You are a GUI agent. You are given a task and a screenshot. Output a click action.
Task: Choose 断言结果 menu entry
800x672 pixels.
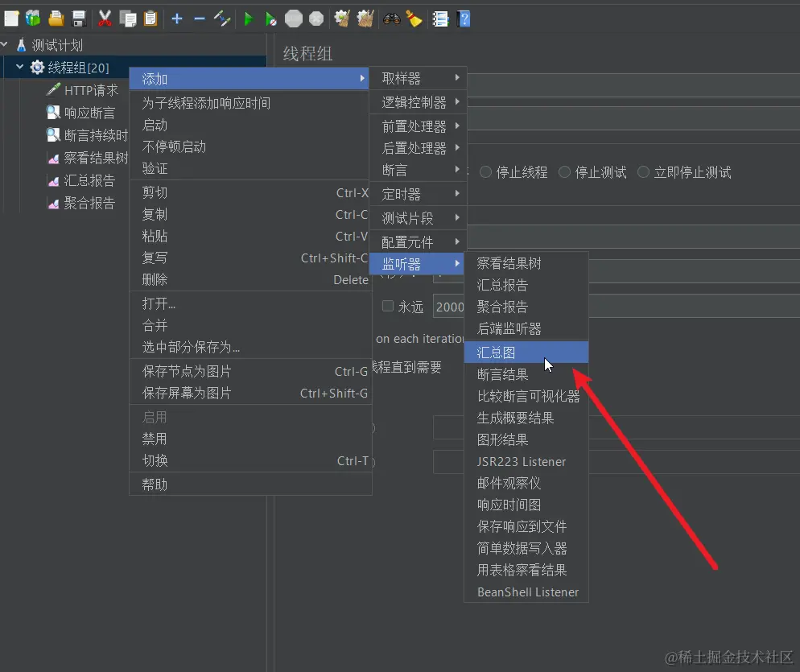[526, 374]
